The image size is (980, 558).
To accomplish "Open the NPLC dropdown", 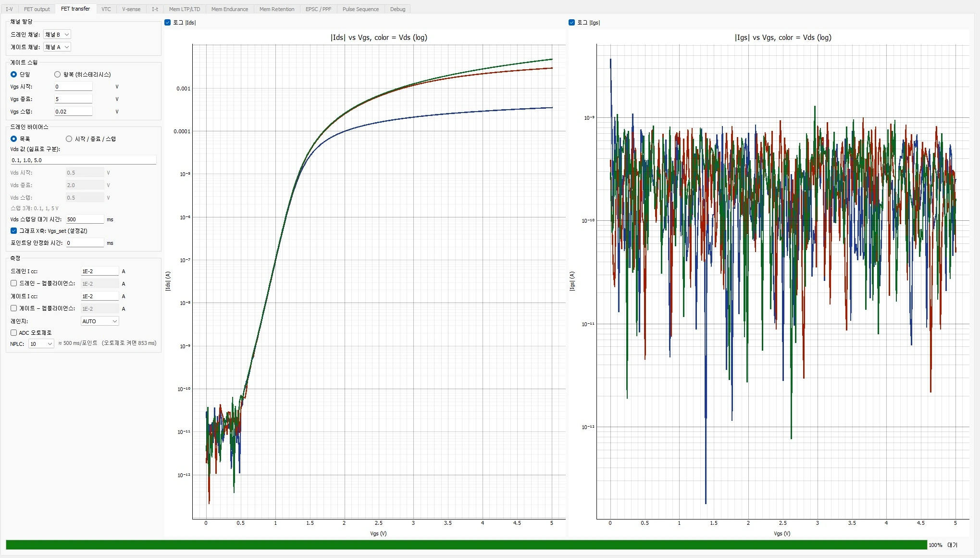I will coord(41,344).
